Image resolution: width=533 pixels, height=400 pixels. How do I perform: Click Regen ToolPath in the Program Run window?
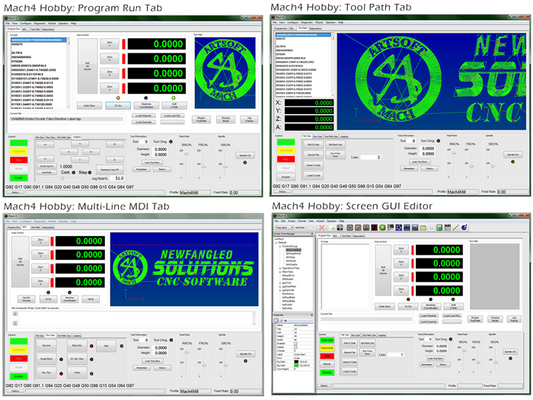[x=201, y=119]
